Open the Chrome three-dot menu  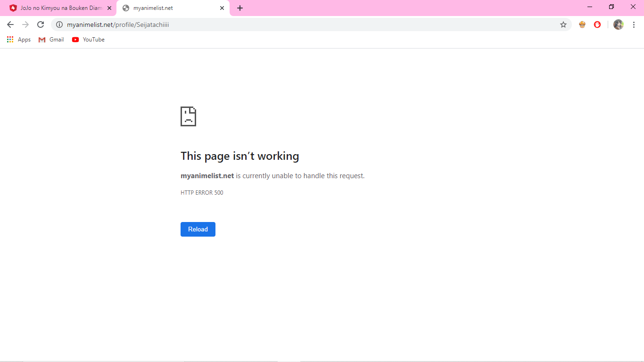634,25
